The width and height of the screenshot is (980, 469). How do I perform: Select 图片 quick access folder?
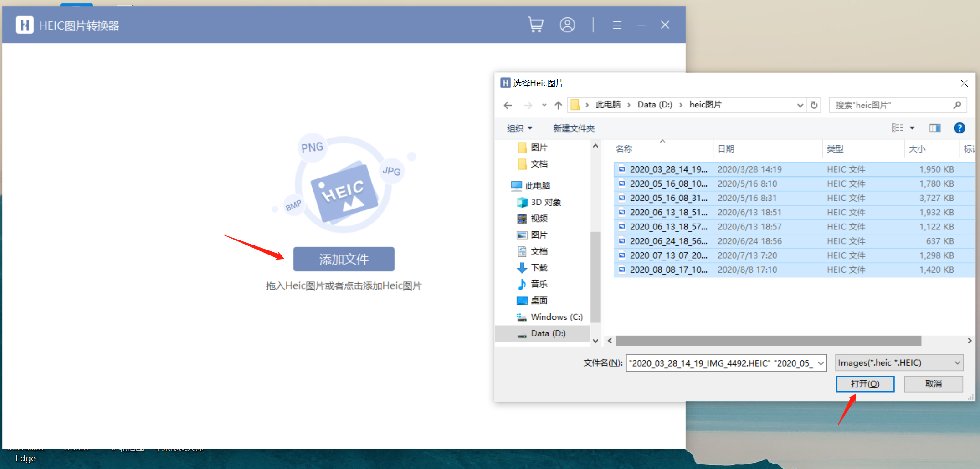pyautogui.click(x=533, y=148)
